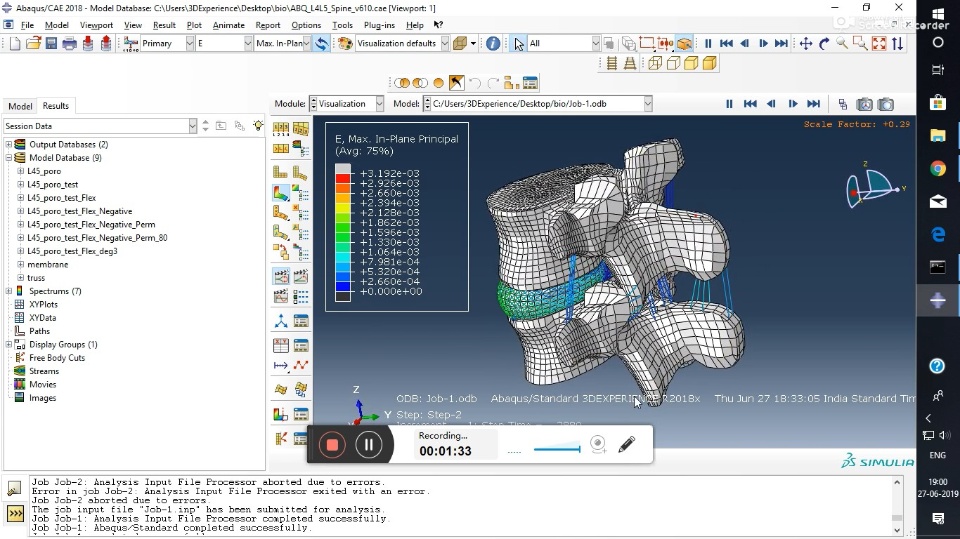Select the Wireframe render style
960x539 pixels.
point(655,63)
